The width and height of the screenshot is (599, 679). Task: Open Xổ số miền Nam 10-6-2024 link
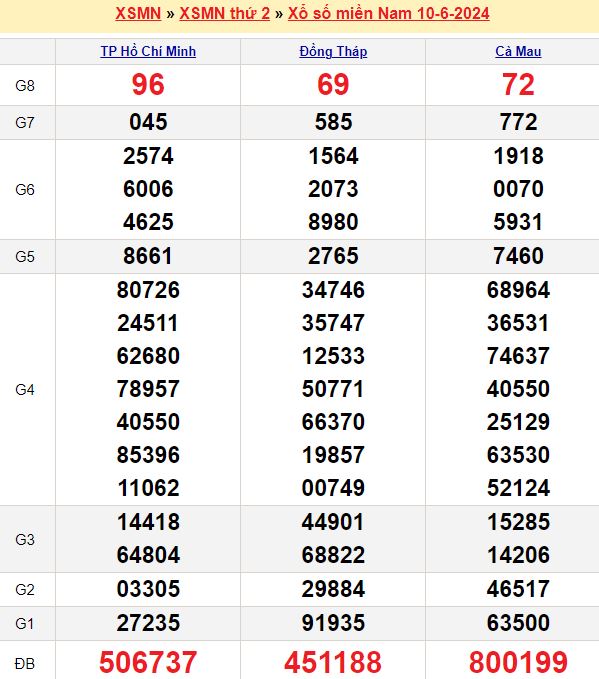pyautogui.click(x=389, y=13)
